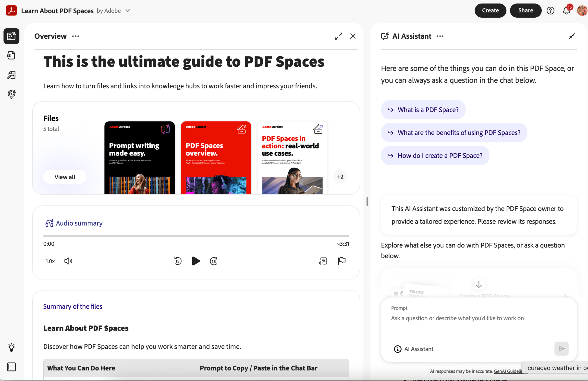Click the Share button
Screen dimensions: 588x381
click(526, 11)
